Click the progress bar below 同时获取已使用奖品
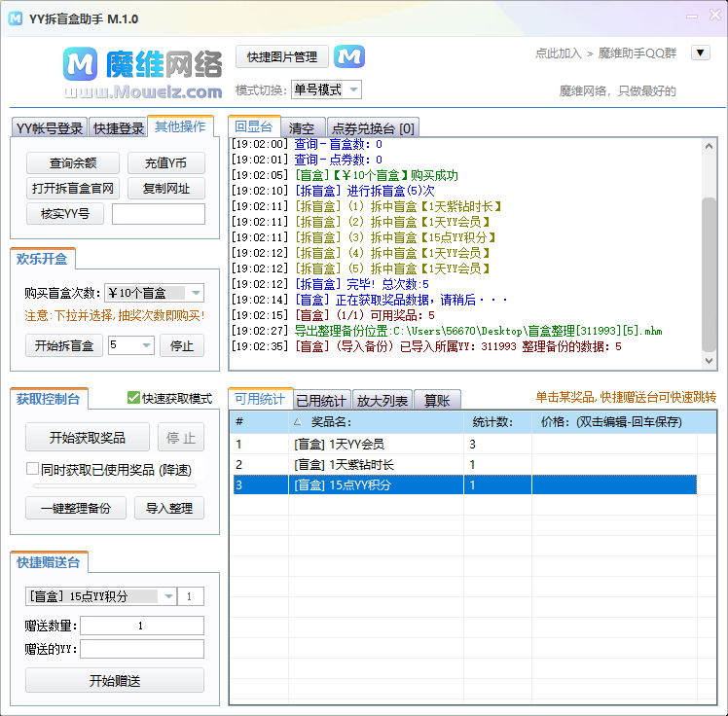The image size is (728, 716). [115, 486]
